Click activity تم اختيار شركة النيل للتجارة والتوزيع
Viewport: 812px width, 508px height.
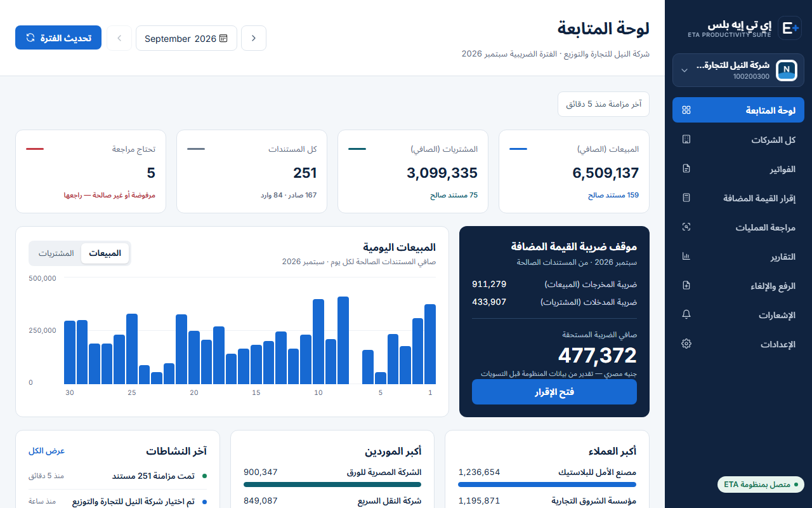tap(133, 502)
